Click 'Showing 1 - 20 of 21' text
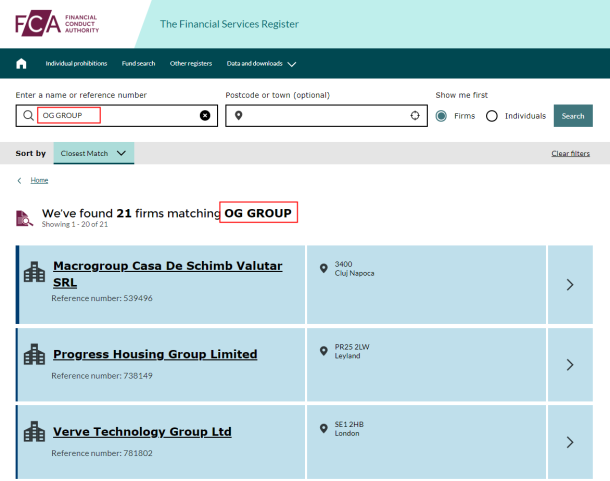 coord(75,224)
